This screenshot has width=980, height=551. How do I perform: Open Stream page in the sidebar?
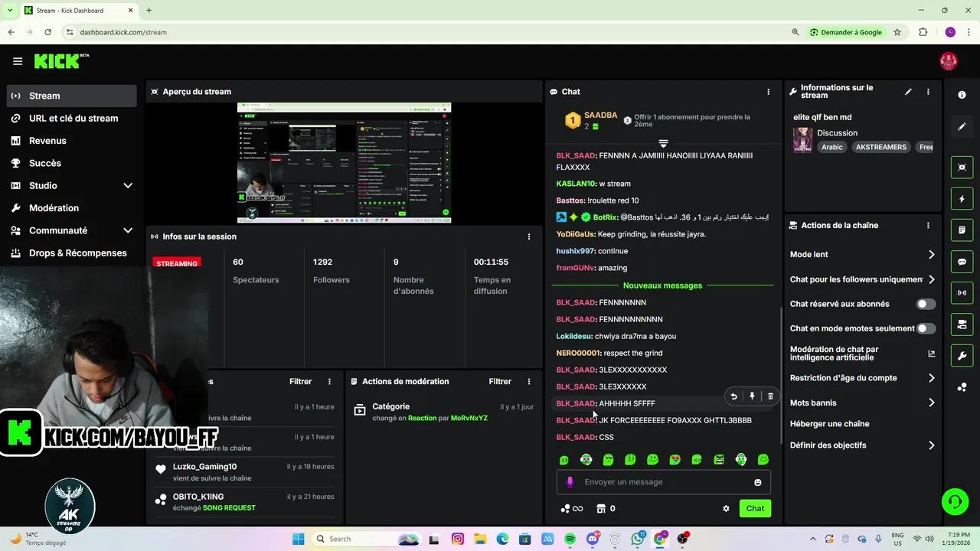click(x=72, y=96)
